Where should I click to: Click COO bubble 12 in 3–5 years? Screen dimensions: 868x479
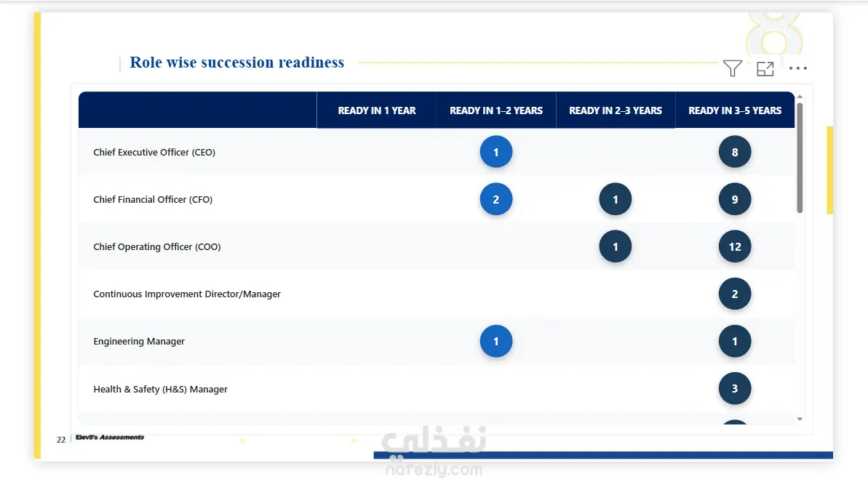pyautogui.click(x=735, y=246)
